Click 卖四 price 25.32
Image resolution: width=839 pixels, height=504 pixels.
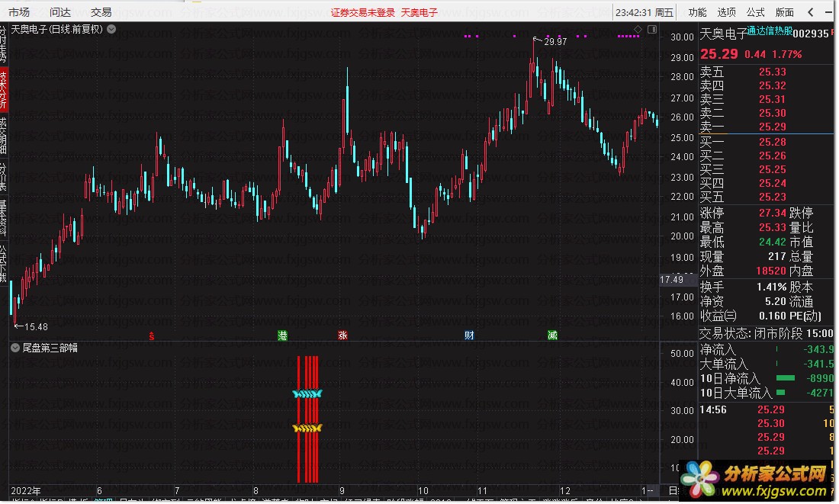pos(772,85)
